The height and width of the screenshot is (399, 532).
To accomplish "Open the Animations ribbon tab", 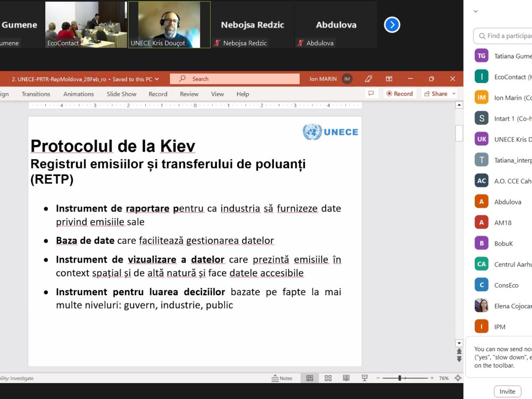I will click(78, 94).
